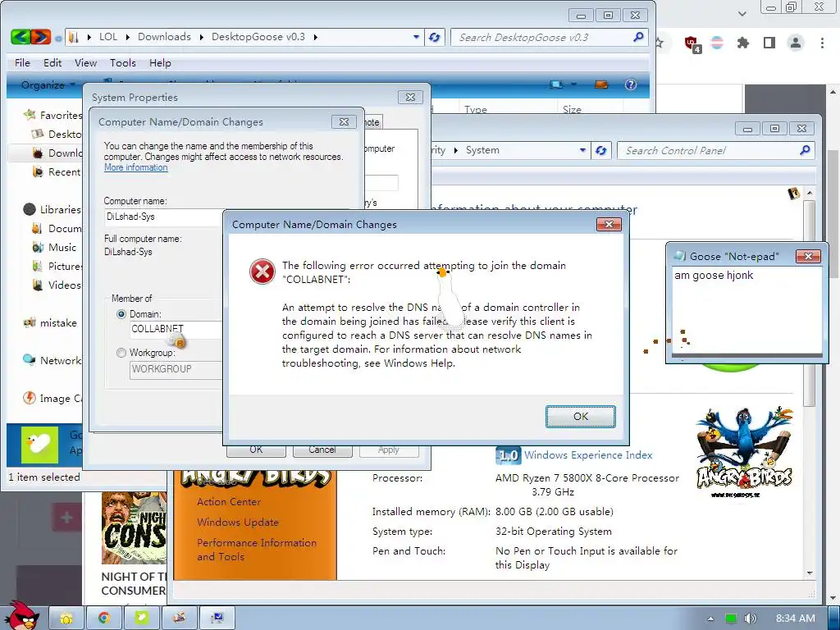Viewport: 840px width, 630px height.
Task: Toggle the preview pane icon in Explorer
Action: [601, 84]
